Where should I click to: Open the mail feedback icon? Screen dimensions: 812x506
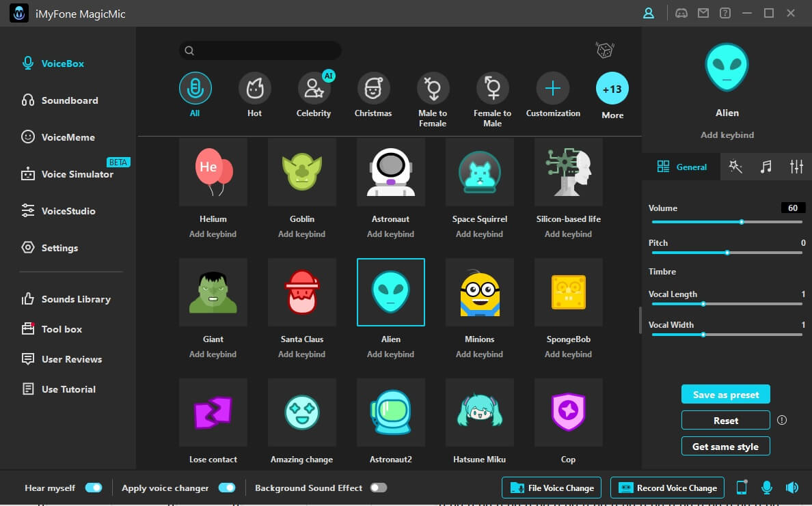click(x=703, y=14)
